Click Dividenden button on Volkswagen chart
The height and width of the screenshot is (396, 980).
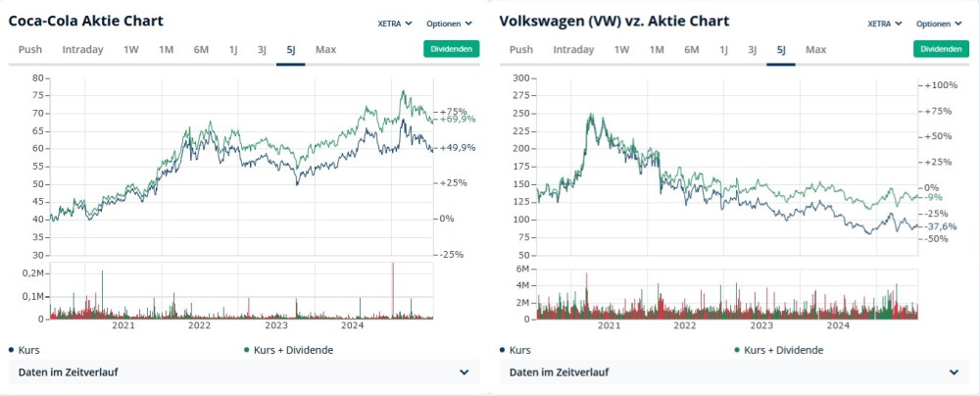coord(942,49)
